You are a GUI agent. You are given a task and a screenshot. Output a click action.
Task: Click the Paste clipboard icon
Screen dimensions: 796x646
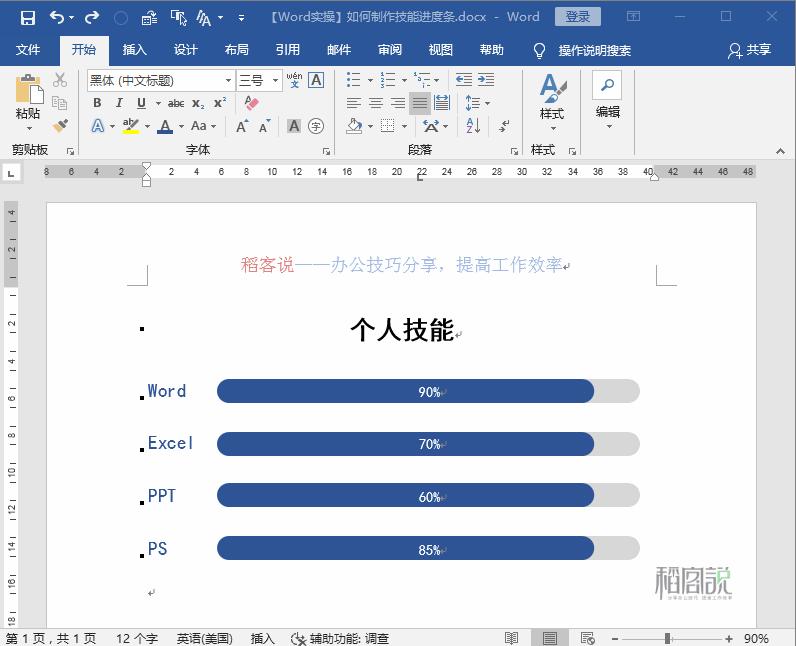pyautogui.click(x=29, y=90)
